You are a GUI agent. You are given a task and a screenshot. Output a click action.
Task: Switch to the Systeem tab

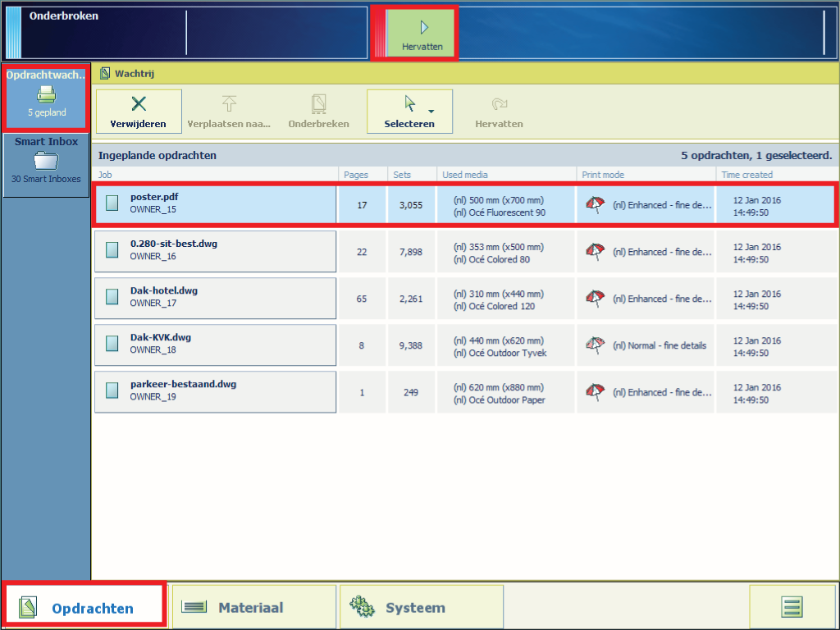tap(421, 606)
